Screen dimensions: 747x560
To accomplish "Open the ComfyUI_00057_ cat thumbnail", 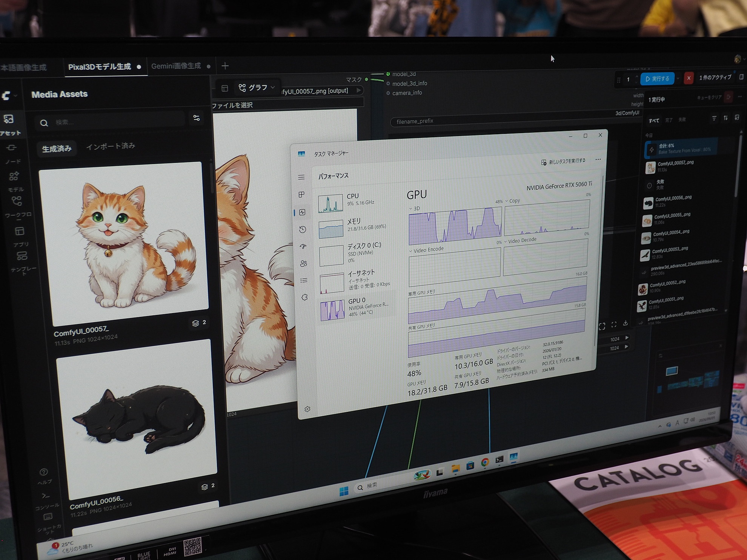I will coord(124,244).
